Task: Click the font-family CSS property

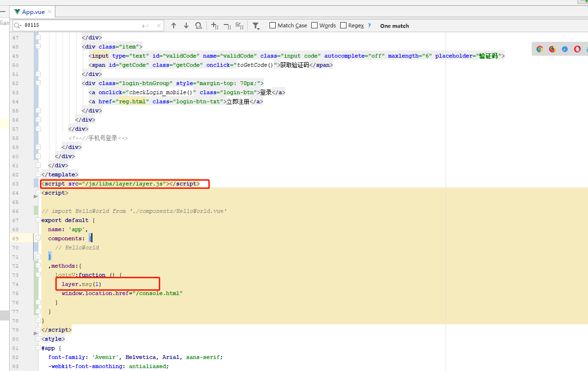Action: pos(66,357)
